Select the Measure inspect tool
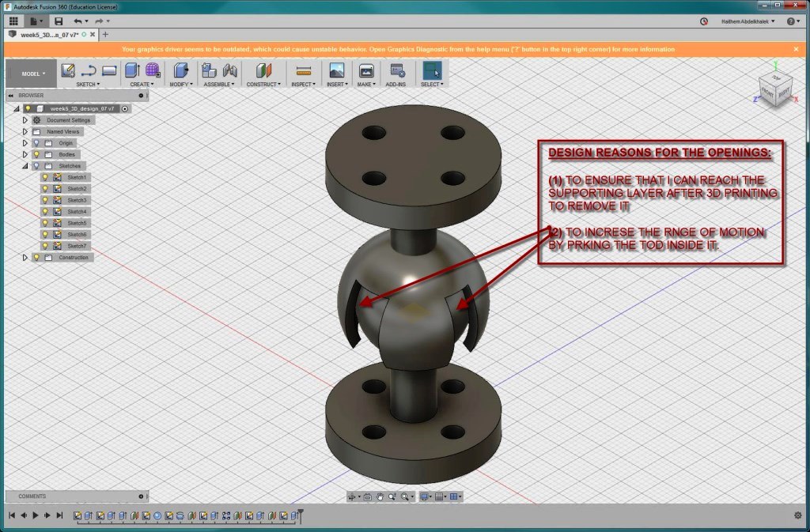This screenshot has width=810, height=532. (303, 70)
